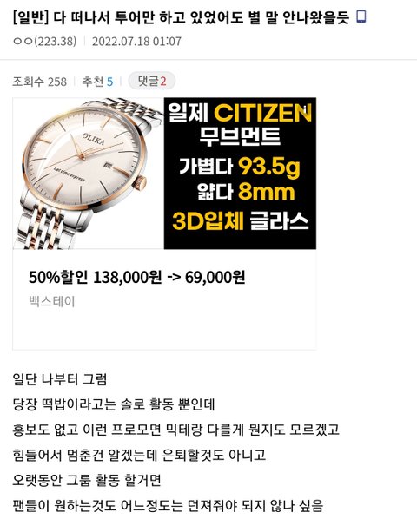
Task: Click the post date 2022.07.18 01:07
Action: pyautogui.click(x=136, y=42)
